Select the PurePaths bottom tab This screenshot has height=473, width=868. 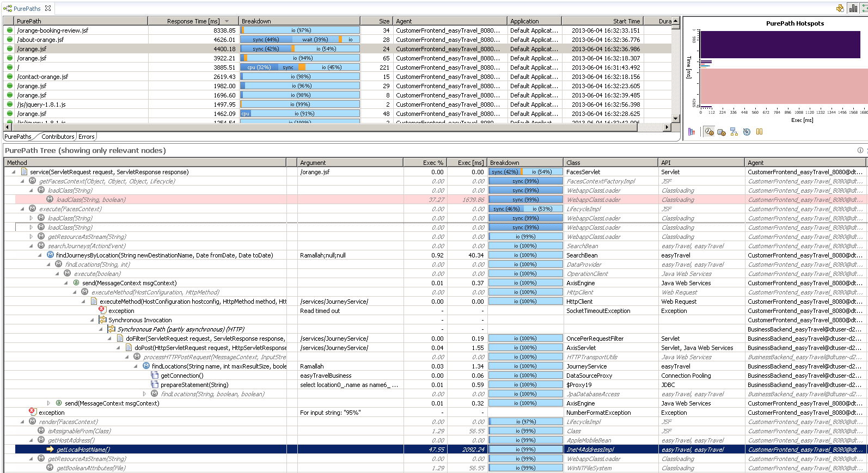[18, 137]
